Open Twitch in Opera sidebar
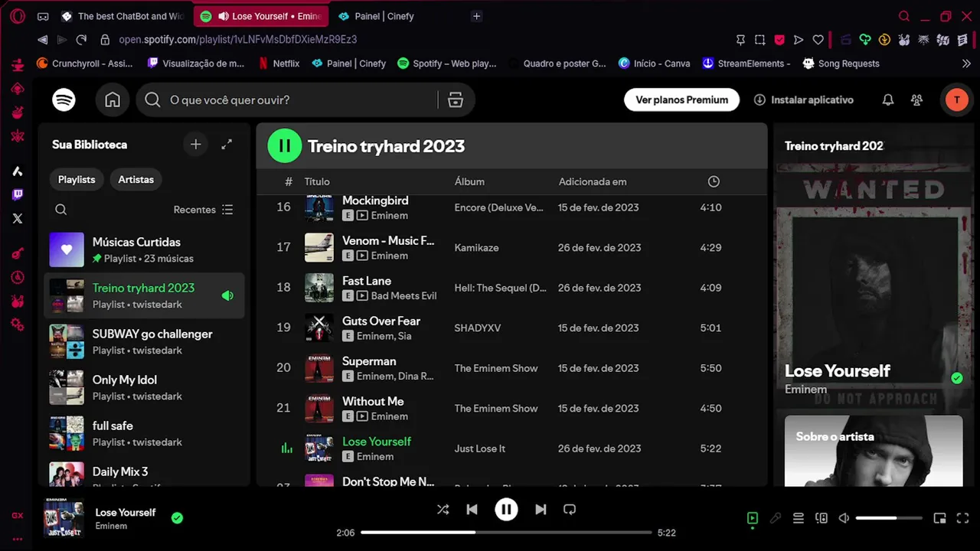Viewport: 980px width, 551px height. pyautogui.click(x=18, y=195)
